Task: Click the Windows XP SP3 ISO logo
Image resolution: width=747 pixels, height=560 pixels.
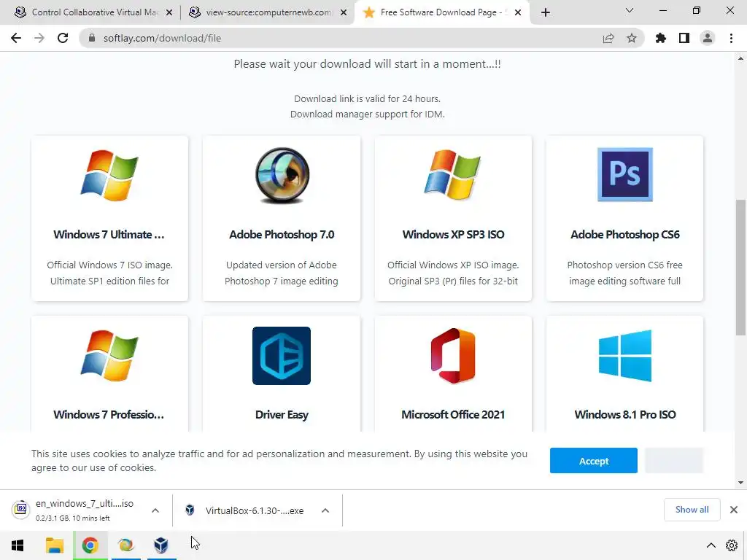Action: coord(453,175)
